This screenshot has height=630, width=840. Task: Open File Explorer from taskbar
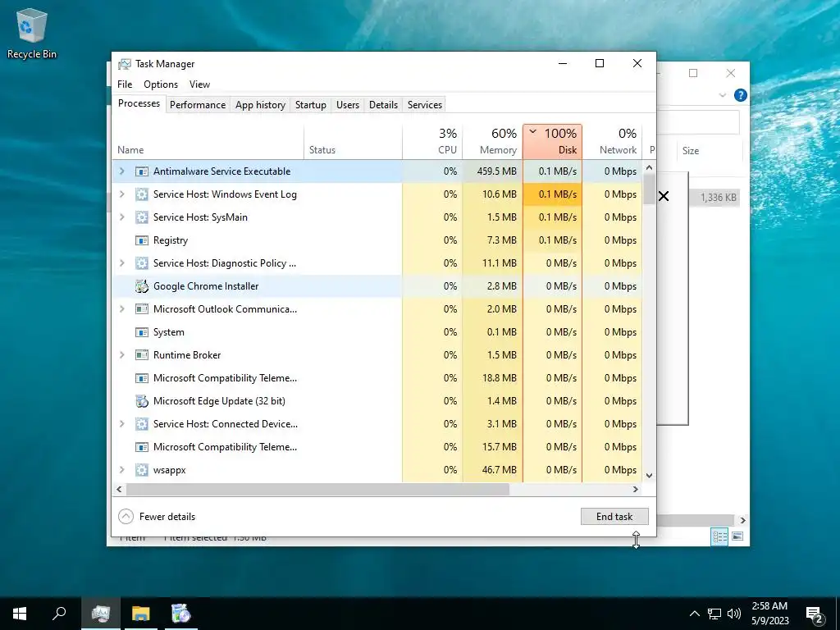pyautogui.click(x=141, y=614)
